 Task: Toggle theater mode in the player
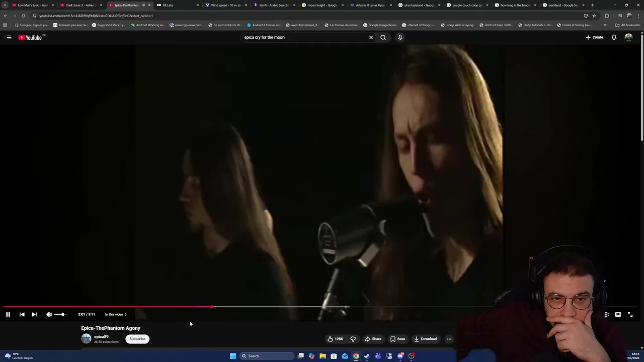(x=618, y=314)
